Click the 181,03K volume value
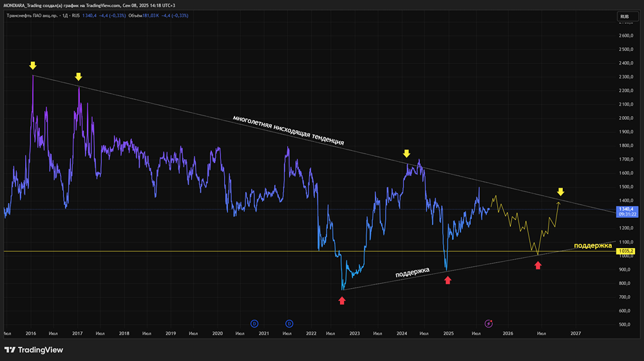This screenshot has height=361, width=644. pyautogui.click(x=151, y=15)
